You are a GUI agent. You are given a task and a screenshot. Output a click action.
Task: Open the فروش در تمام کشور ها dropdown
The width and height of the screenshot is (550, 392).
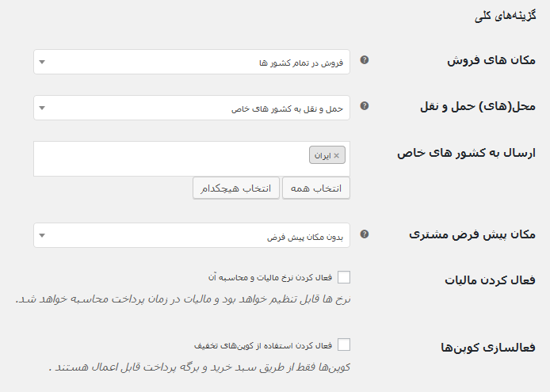coord(192,62)
